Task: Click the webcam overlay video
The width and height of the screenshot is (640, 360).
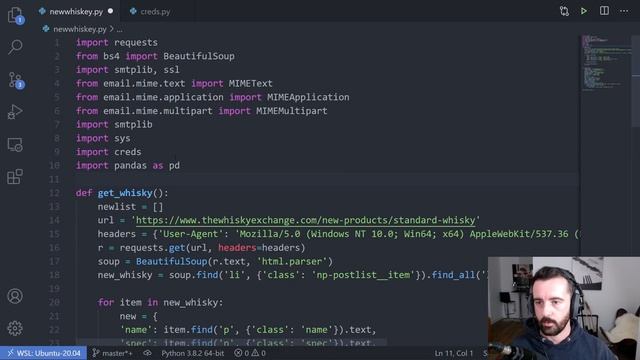Action: point(564,308)
